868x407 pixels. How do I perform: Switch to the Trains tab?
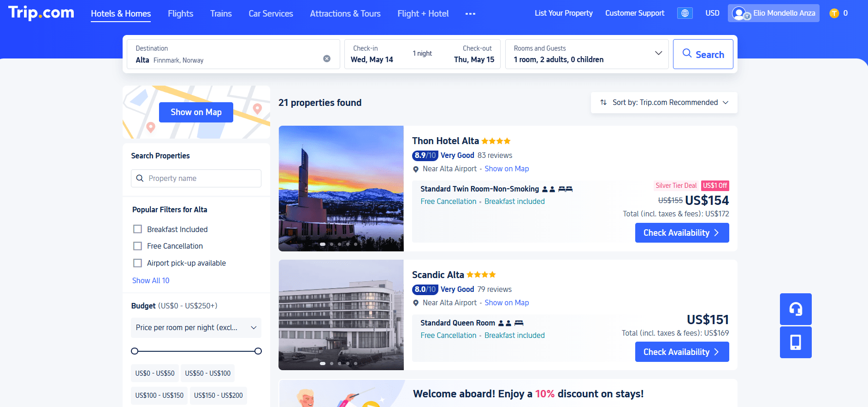tap(221, 14)
